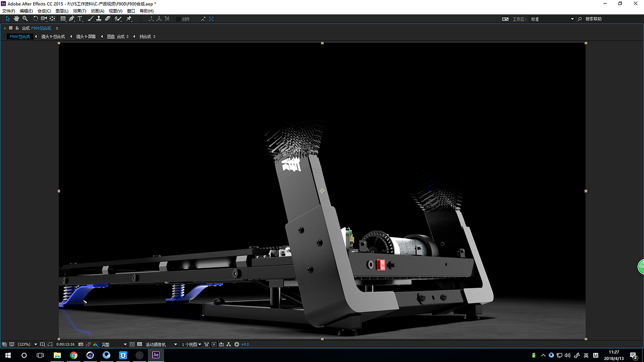Open File Explorer from the taskbar

point(57,355)
